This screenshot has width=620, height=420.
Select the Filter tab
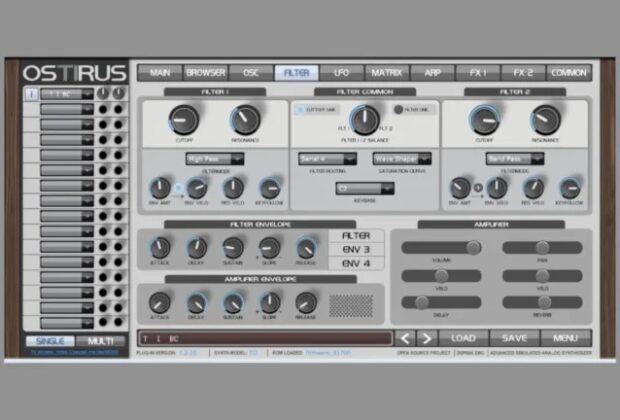[x=297, y=73]
